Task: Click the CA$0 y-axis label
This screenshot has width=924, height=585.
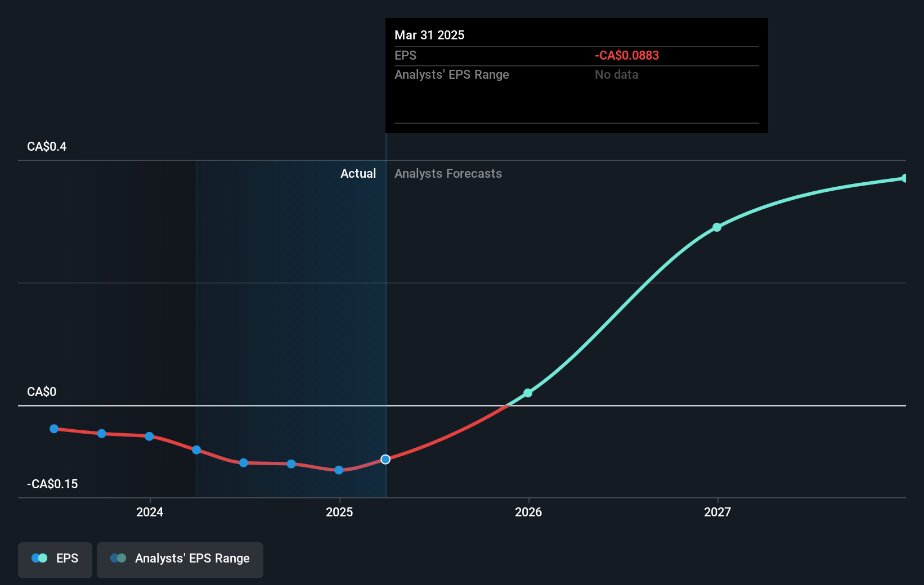Action: 42,392
